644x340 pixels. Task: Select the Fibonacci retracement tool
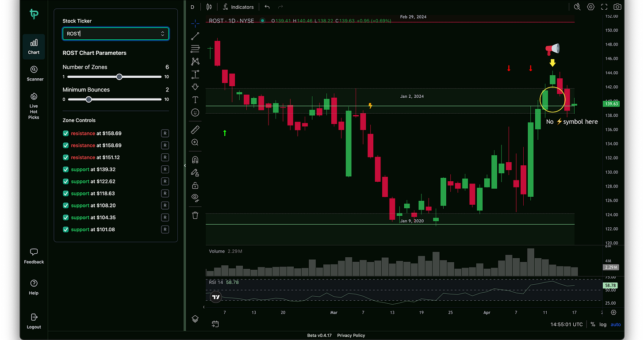coord(195,49)
